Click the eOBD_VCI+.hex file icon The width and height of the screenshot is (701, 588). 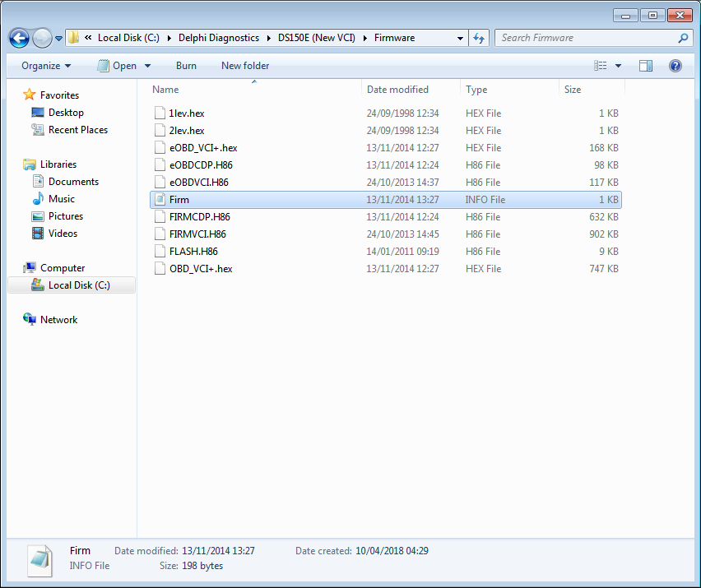[x=160, y=147]
